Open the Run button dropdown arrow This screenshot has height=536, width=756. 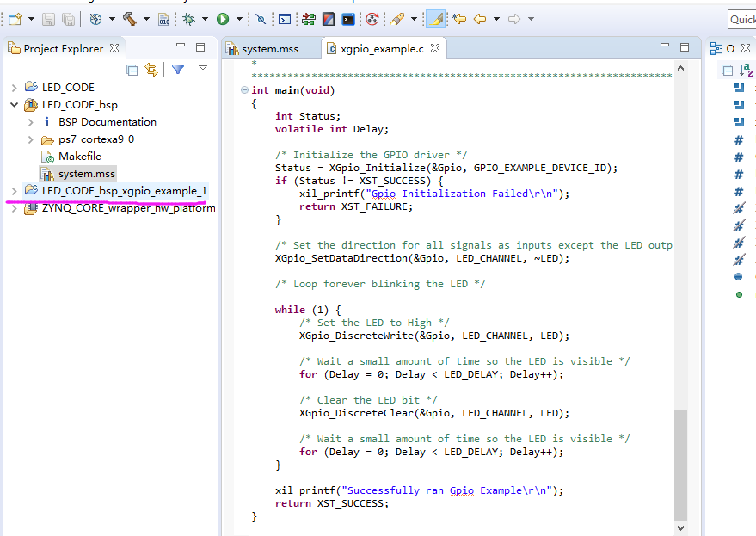tap(239, 19)
